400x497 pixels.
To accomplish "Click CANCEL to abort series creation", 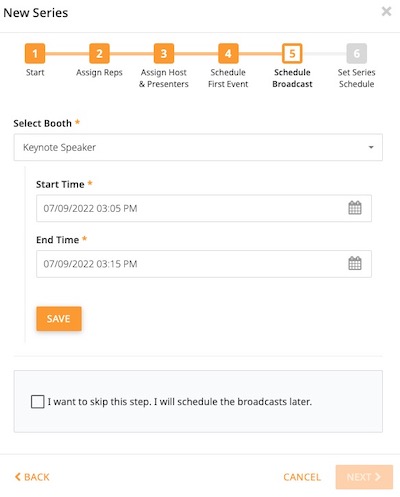I will coord(302,477).
